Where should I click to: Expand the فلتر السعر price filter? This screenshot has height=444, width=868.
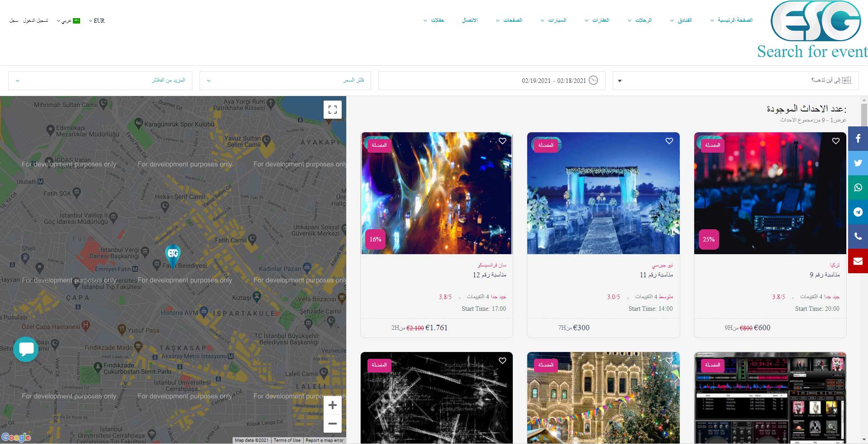tap(285, 81)
